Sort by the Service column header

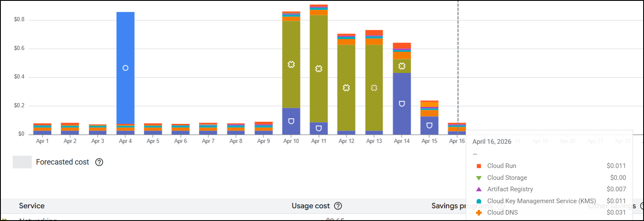point(32,206)
